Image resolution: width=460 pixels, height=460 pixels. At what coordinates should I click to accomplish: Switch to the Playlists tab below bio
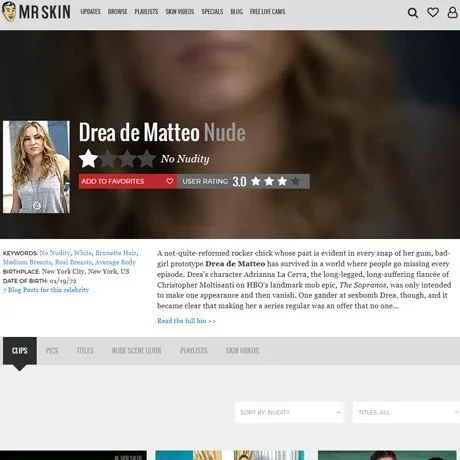click(x=194, y=351)
